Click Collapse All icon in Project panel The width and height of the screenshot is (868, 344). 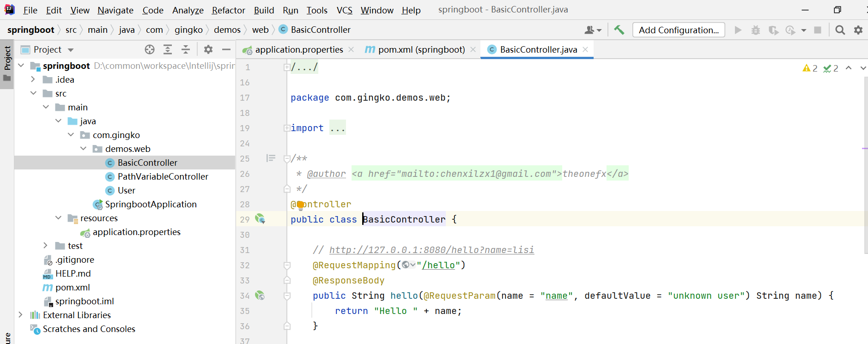(x=186, y=49)
